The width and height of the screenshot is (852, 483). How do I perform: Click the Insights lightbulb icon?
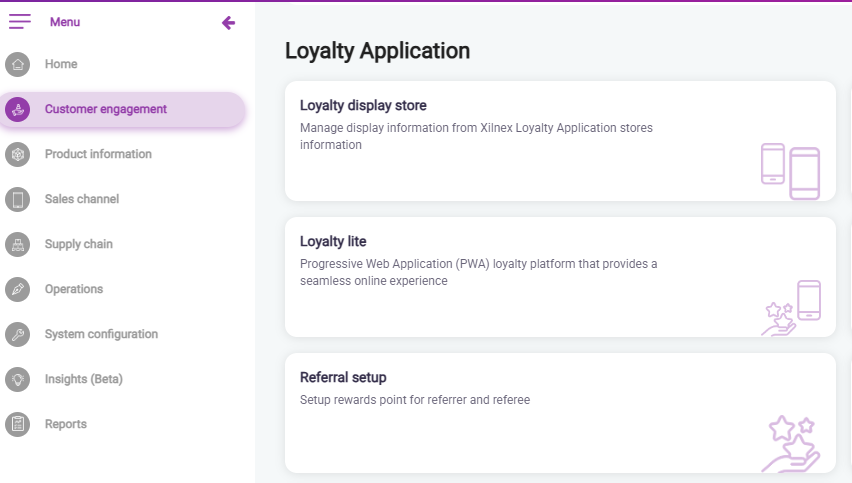pyautogui.click(x=17, y=380)
